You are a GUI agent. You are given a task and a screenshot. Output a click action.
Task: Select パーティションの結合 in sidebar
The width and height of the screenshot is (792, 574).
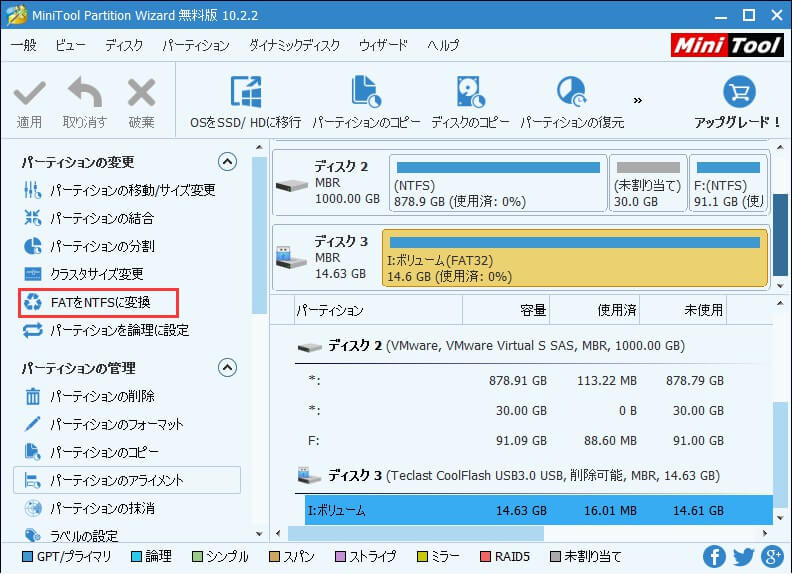point(89,218)
